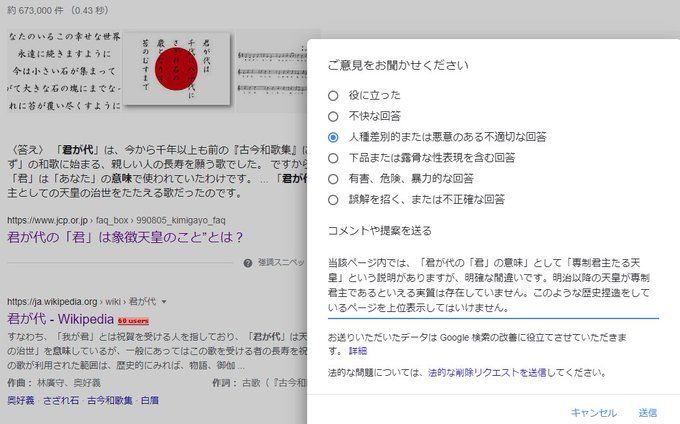Image resolution: width=680 pixels, height=424 pixels.
Task: Open the 奥好義 sitelink
Action: pos(21,400)
